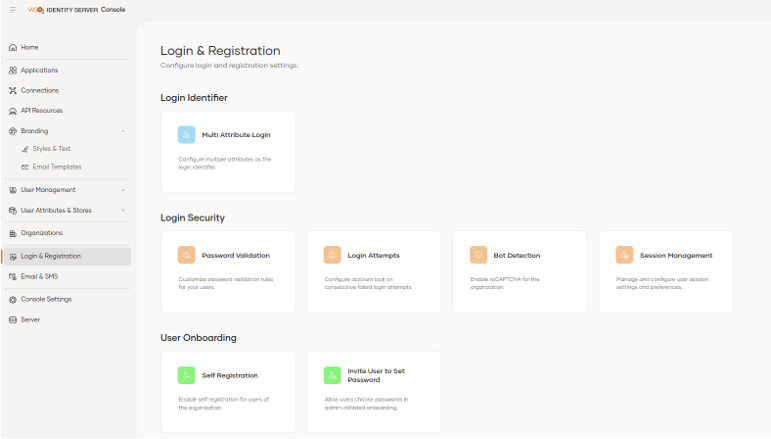Click the Connections icon in sidebar

[13, 90]
